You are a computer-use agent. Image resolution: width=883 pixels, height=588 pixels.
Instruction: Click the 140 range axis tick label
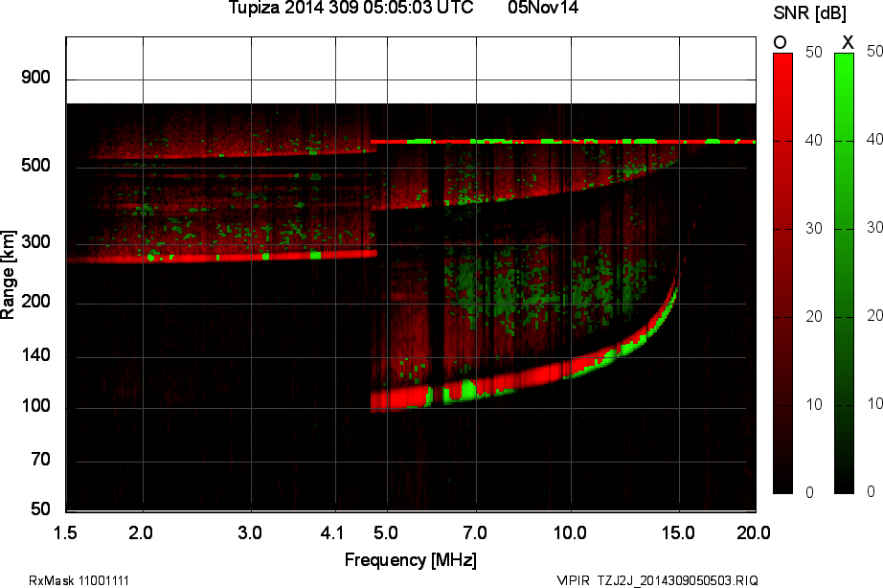(36, 355)
